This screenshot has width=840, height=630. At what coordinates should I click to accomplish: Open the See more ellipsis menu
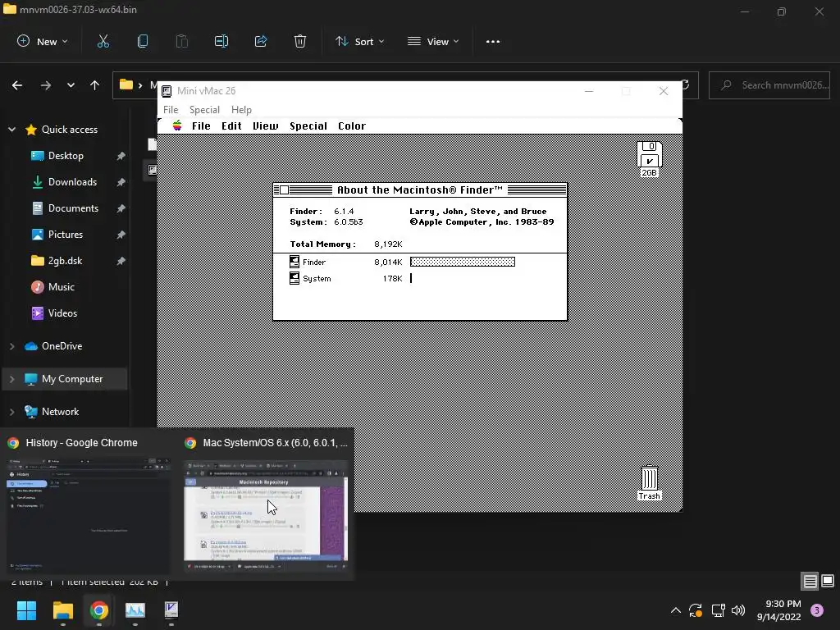[493, 41]
